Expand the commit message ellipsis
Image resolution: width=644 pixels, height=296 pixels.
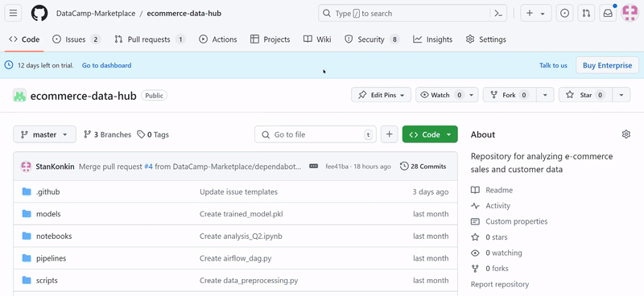[x=313, y=166]
